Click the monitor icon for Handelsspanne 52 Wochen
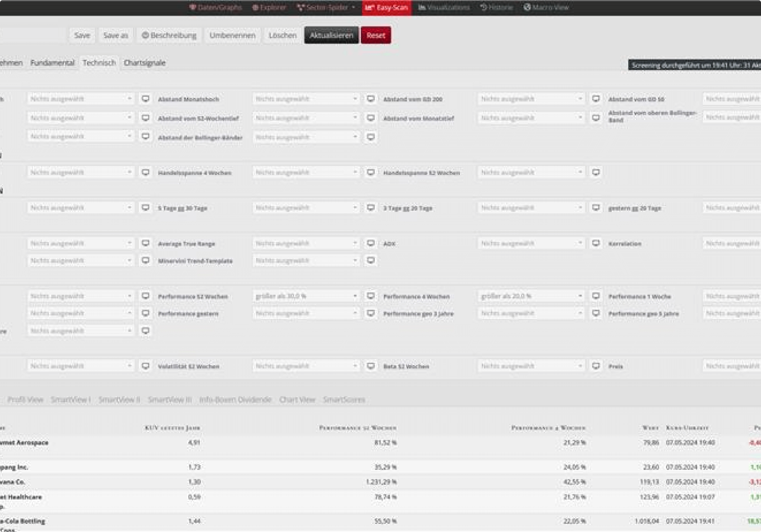761x532 pixels. point(596,172)
